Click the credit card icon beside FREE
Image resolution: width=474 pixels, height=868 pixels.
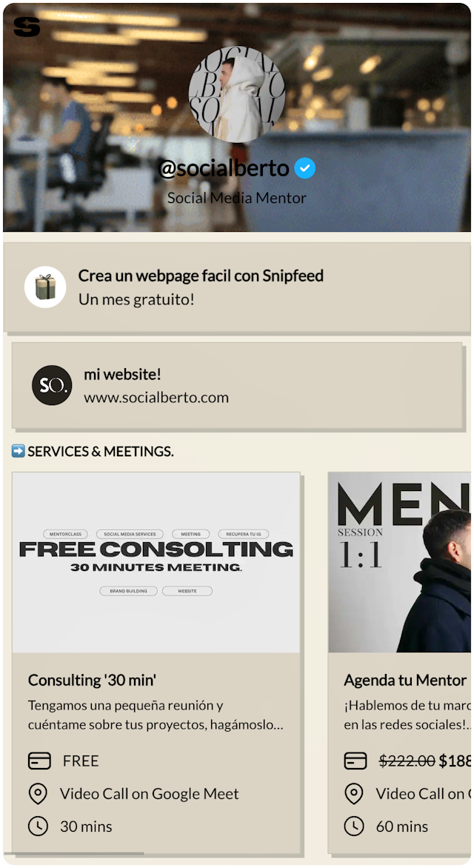tap(39, 761)
